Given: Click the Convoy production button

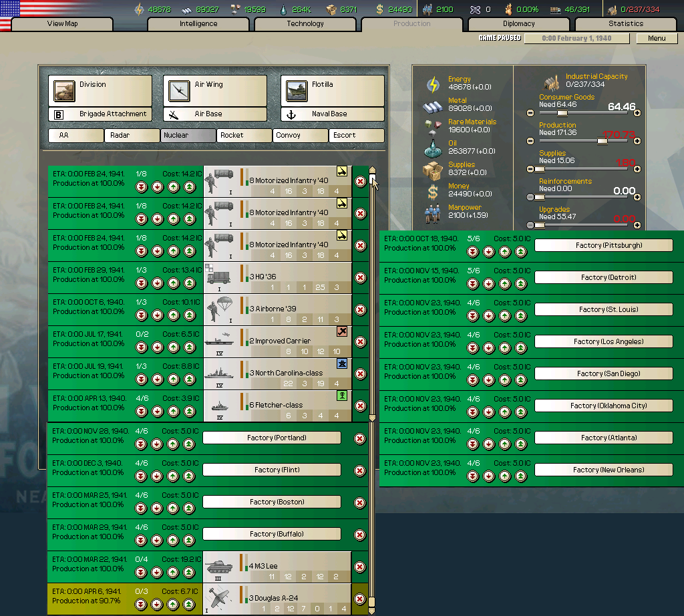Looking at the screenshot, I should 300,135.
